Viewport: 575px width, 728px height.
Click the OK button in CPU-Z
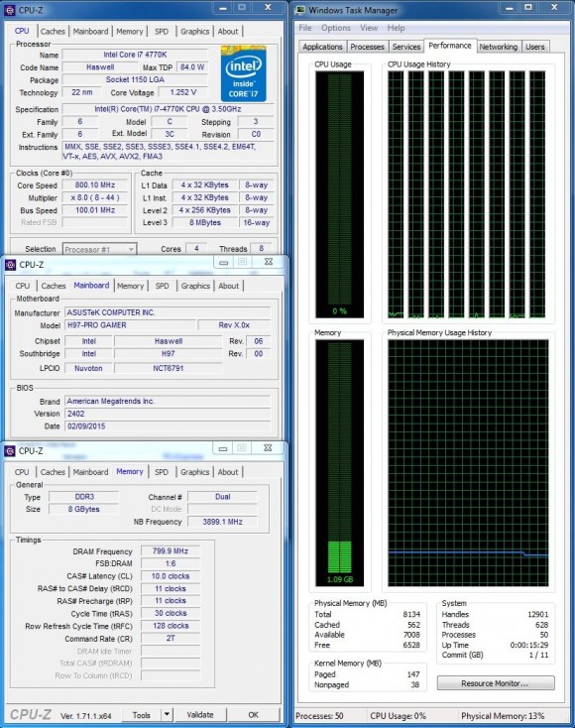tap(254, 714)
